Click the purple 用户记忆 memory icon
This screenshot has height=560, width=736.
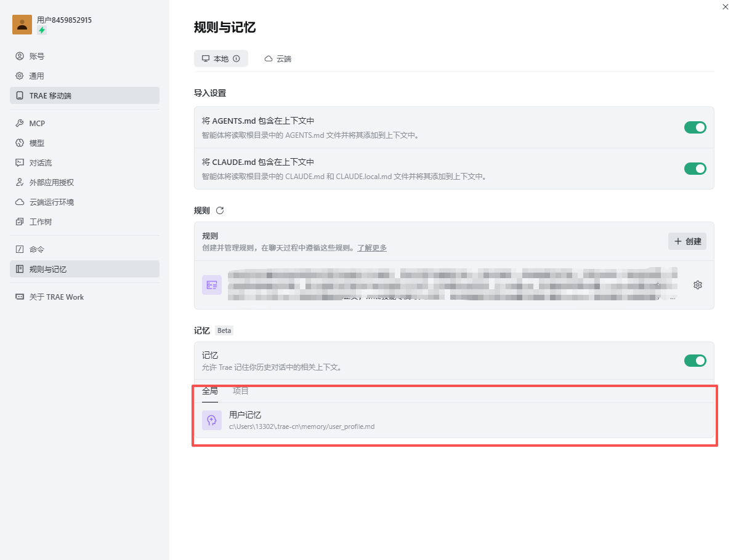coord(212,420)
